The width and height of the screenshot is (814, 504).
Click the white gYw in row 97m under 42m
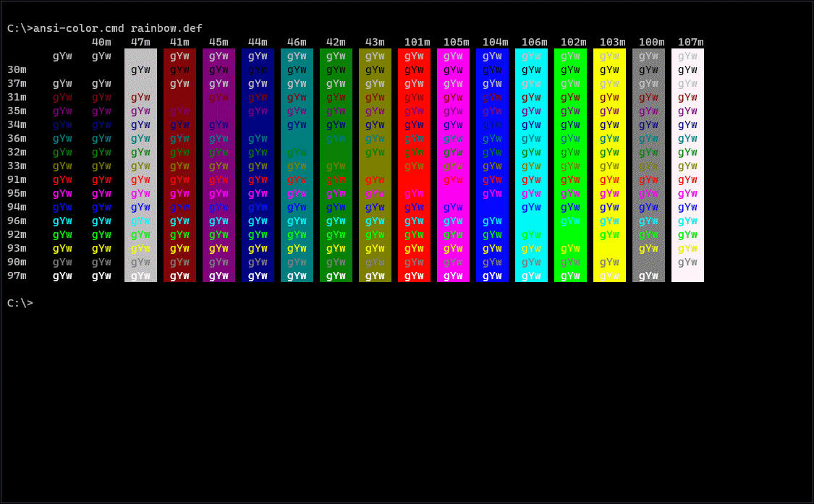(336, 276)
